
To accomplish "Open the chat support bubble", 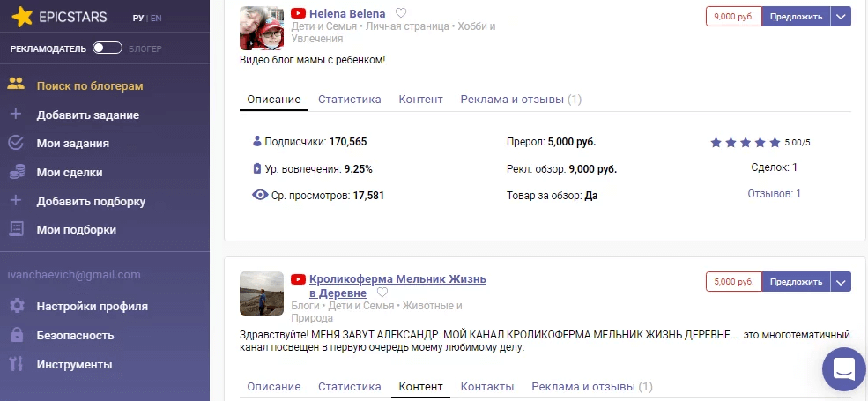I will 843,369.
